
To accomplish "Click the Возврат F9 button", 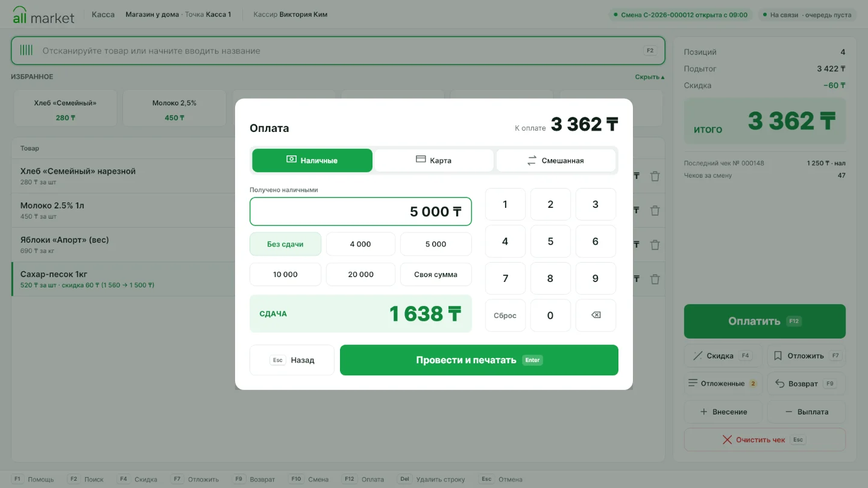I will pyautogui.click(x=807, y=383).
